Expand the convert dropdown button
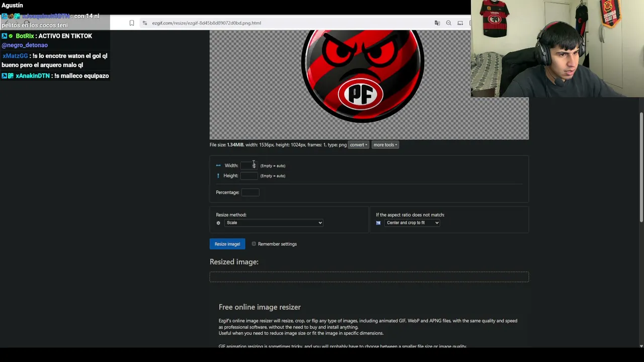 click(359, 145)
